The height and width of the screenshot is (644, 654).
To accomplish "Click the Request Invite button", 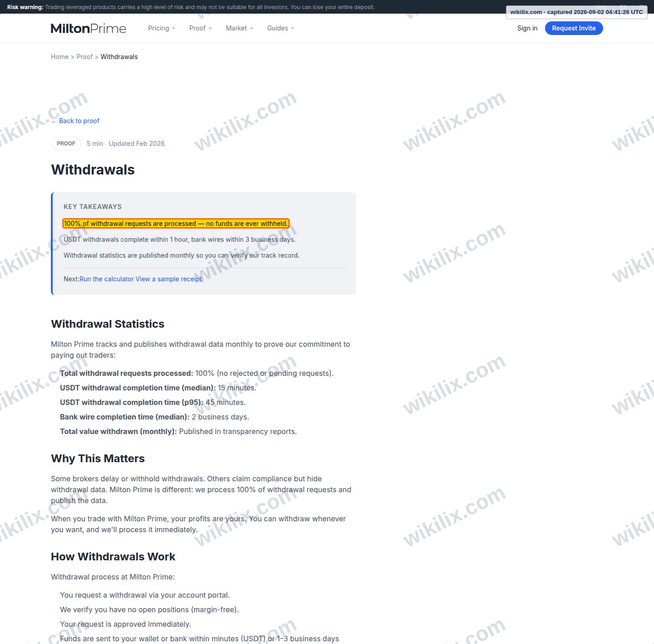I will point(574,28).
